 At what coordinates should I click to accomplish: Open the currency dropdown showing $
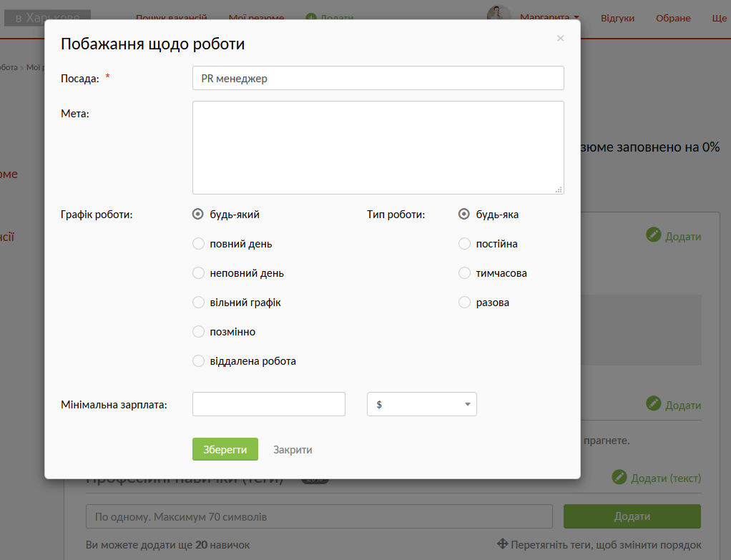coord(421,404)
